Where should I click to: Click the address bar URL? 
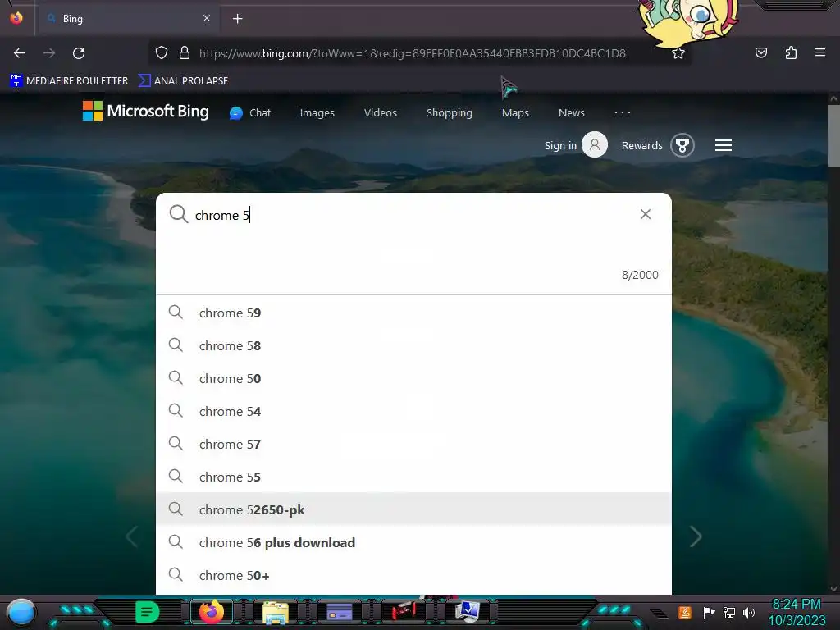point(412,53)
